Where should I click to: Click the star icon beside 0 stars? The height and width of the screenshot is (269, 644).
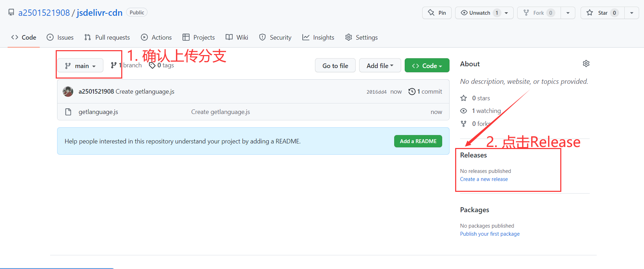click(464, 98)
